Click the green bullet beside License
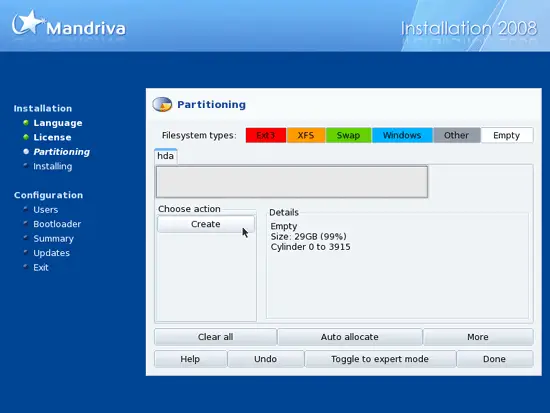550x413 pixels. 26,137
